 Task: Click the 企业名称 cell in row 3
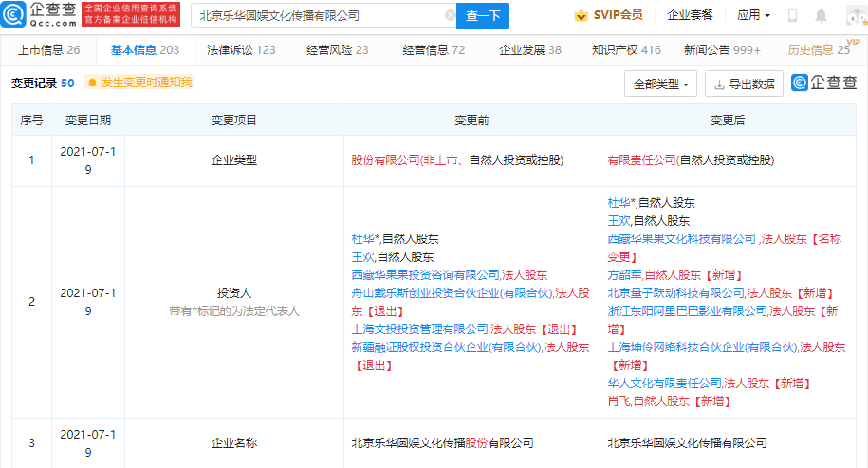234,443
